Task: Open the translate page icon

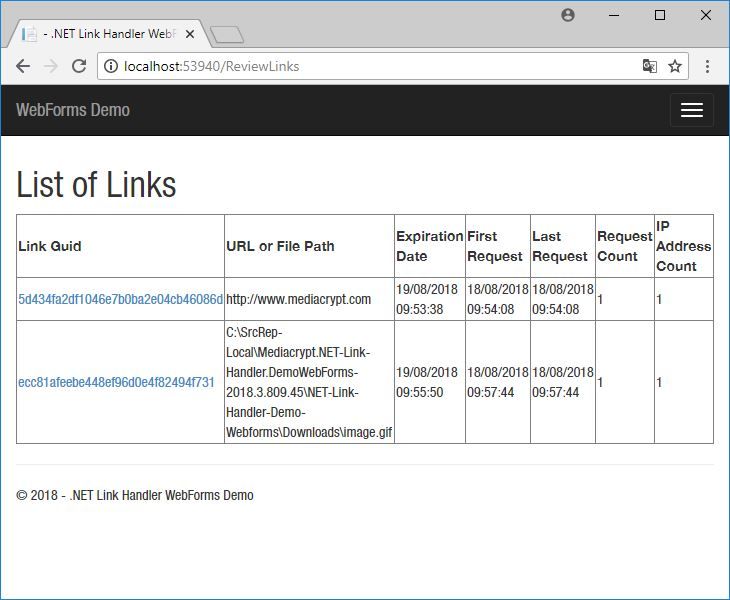Action: click(x=649, y=67)
